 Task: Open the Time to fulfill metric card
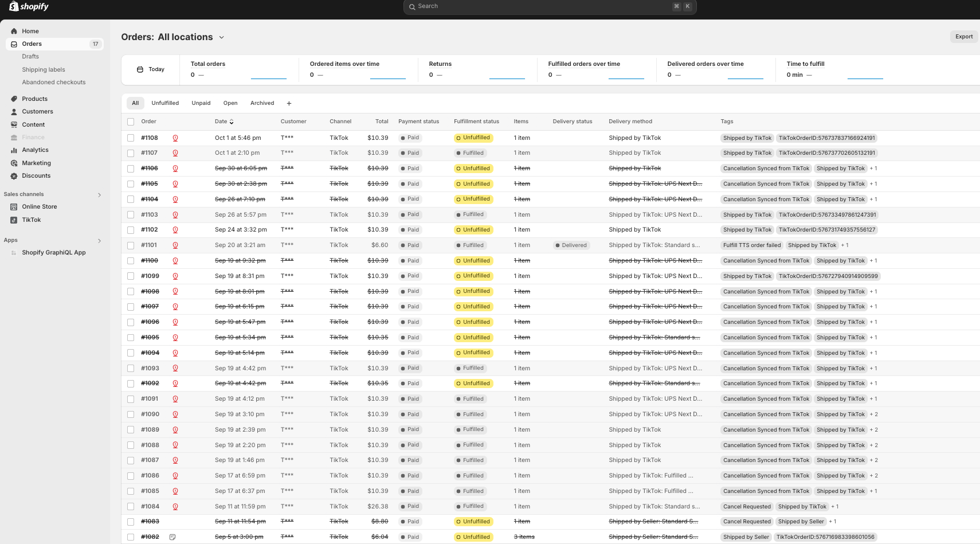[x=835, y=70]
